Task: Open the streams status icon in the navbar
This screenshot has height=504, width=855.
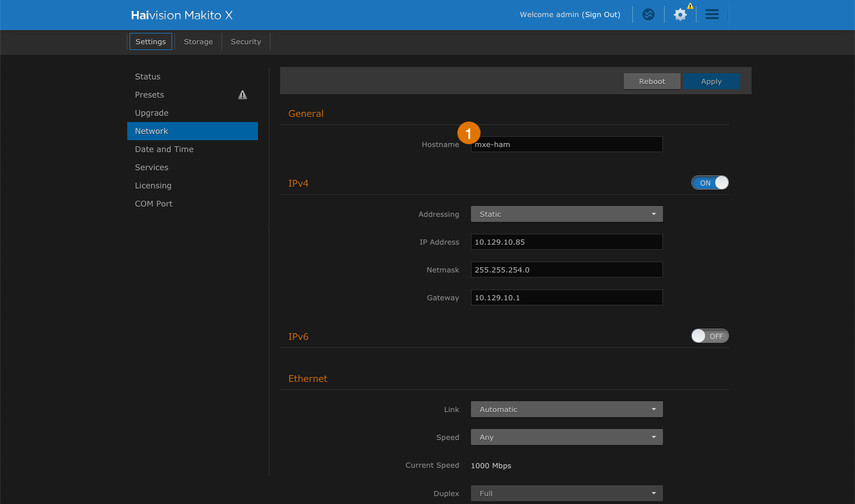Action: pos(648,14)
